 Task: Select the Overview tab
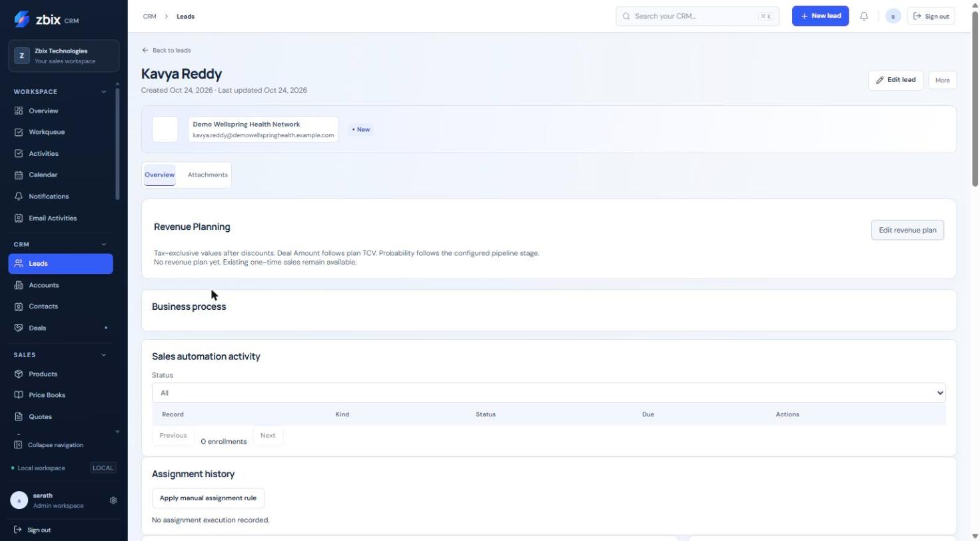pyautogui.click(x=160, y=175)
